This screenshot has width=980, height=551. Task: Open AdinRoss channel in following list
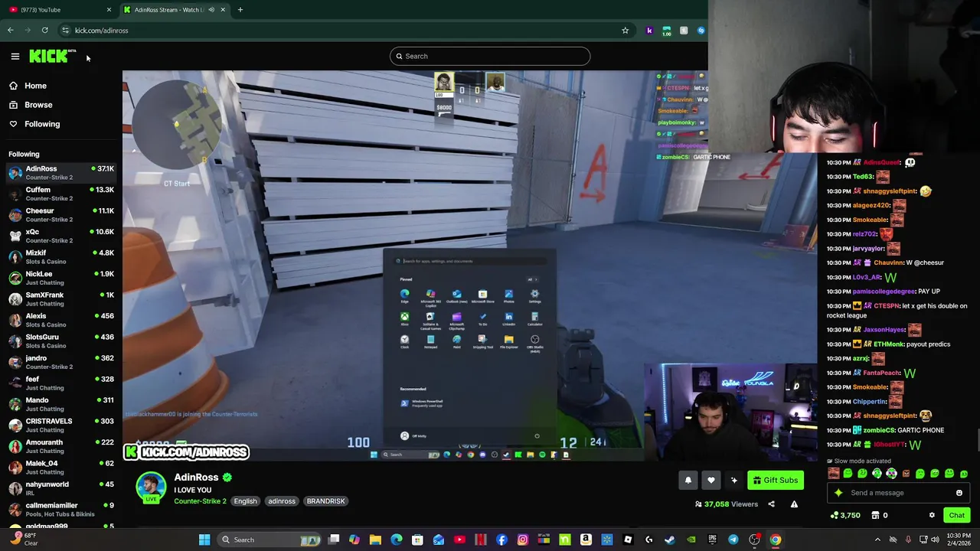coord(61,173)
